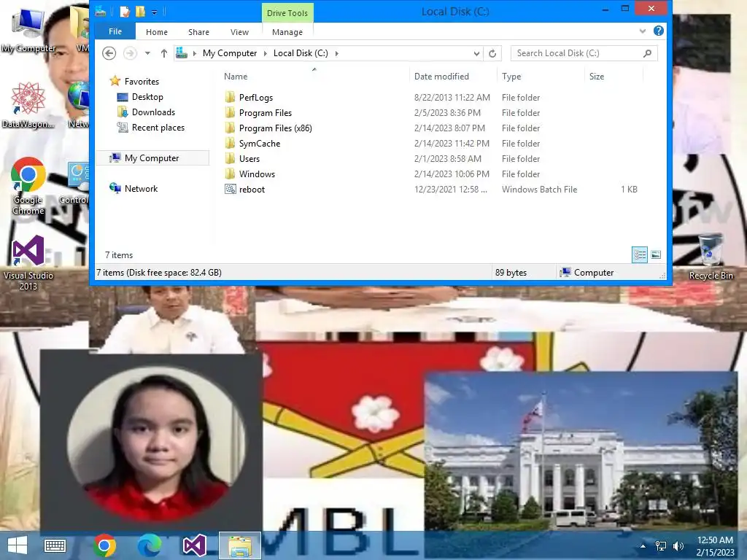747x560 pixels.
Task: Click the Forward navigation arrow
Action: [130, 53]
